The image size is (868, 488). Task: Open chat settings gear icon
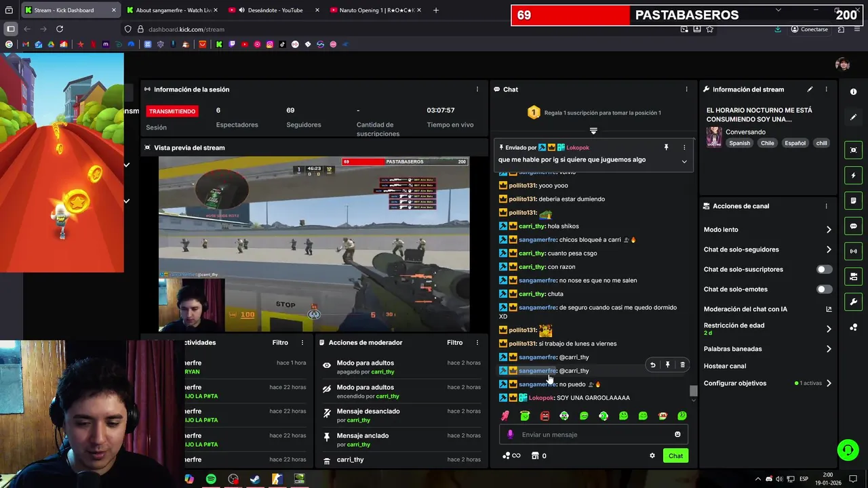coord(652,455)
